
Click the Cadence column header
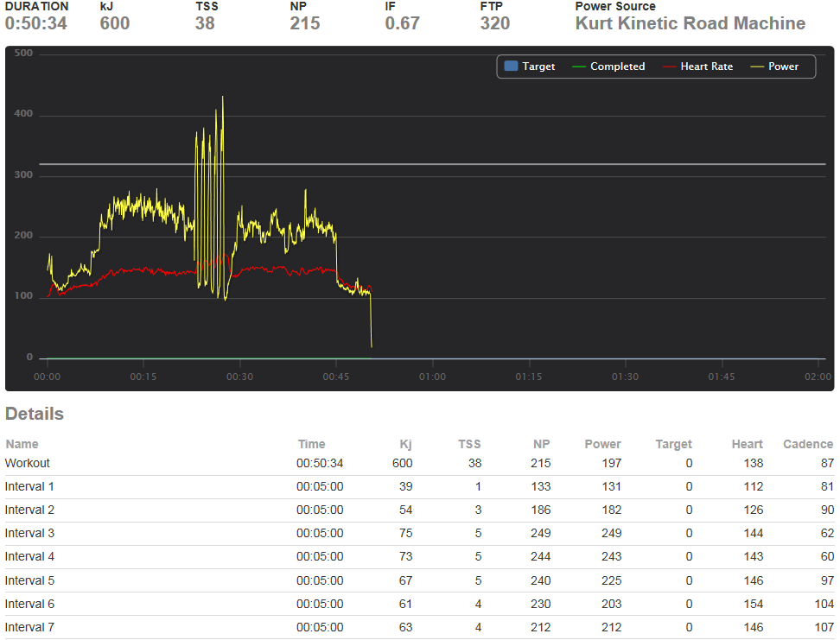(808, 444)
